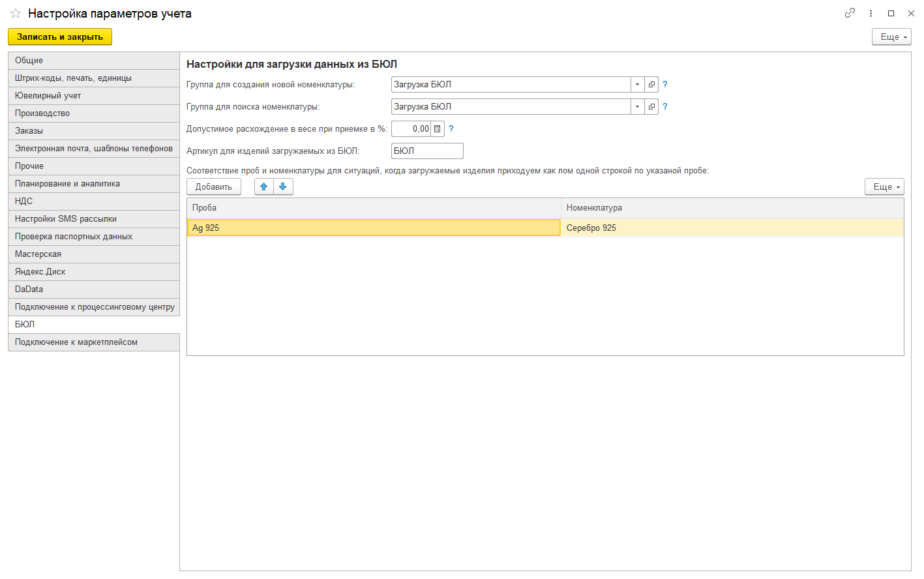
Task: Maximize the settings window
Action: [x=891, y=13]
